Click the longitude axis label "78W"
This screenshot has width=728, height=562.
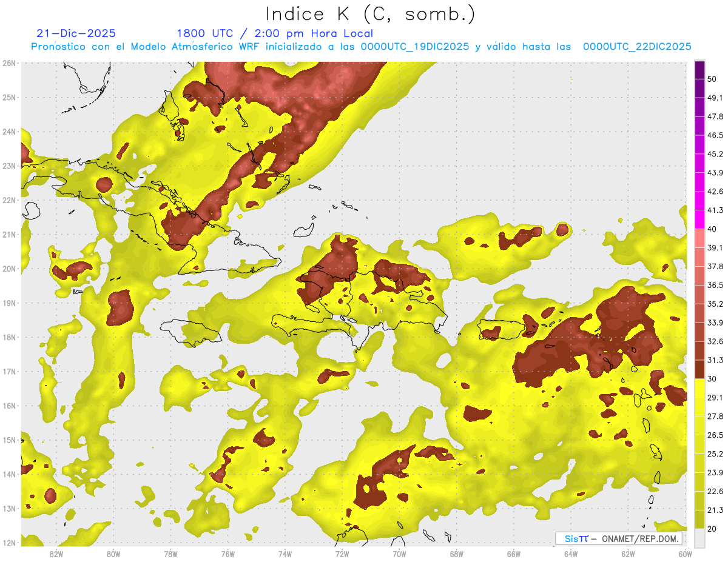(x=170, y=554)
